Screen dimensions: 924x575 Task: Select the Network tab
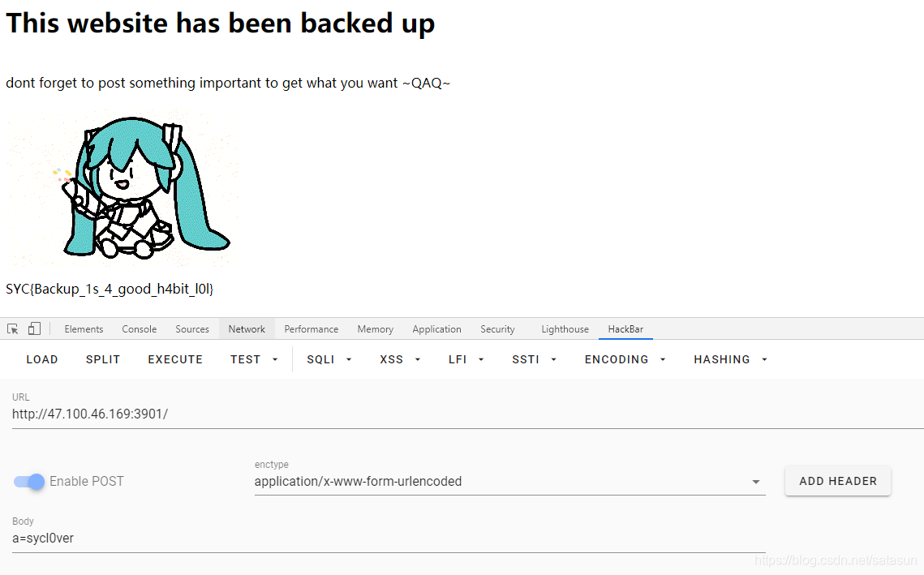[247, 329]
